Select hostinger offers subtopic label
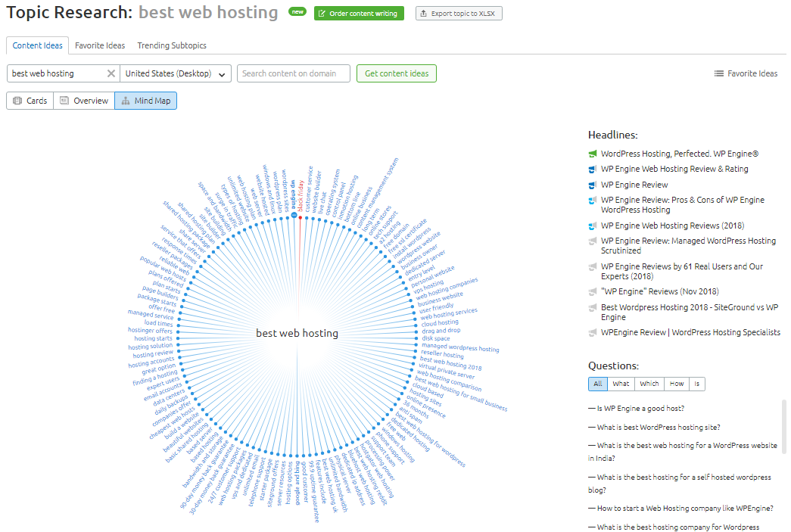The width and height of the screenshot is (791, 532). click(150, 330)
